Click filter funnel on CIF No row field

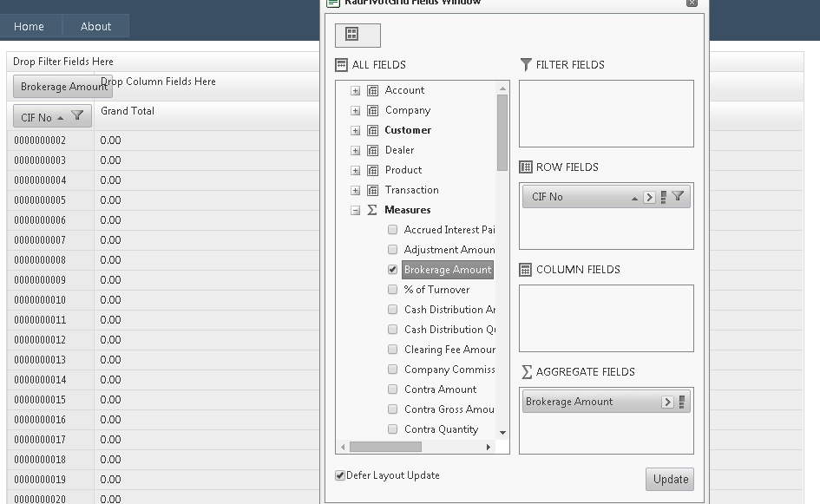tap(678, 197)
